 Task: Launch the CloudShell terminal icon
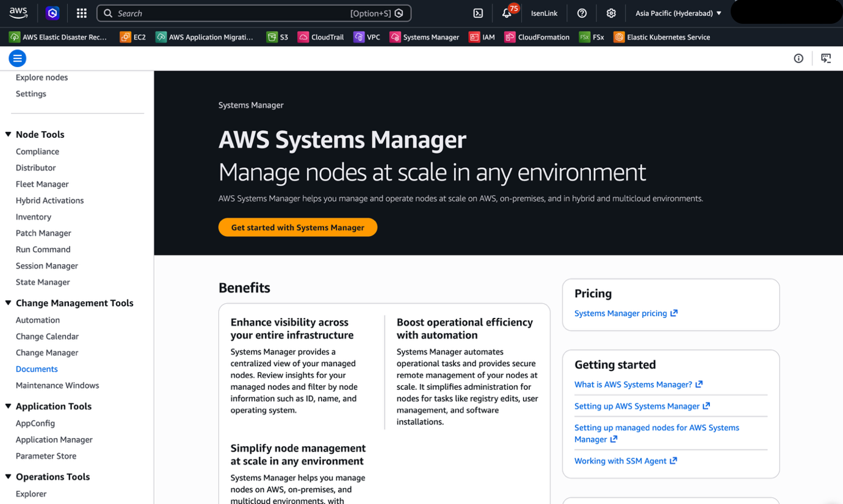[x=479, y=13]
